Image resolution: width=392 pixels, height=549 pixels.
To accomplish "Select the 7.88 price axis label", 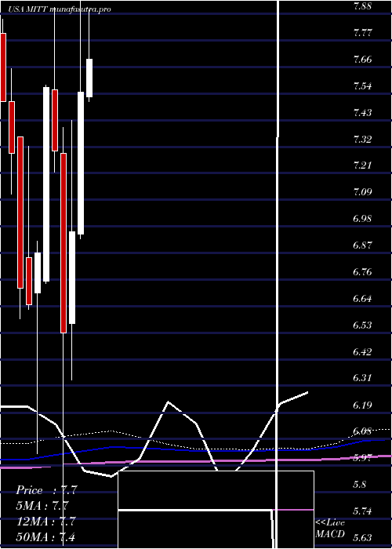I will [x=362, y=6].
